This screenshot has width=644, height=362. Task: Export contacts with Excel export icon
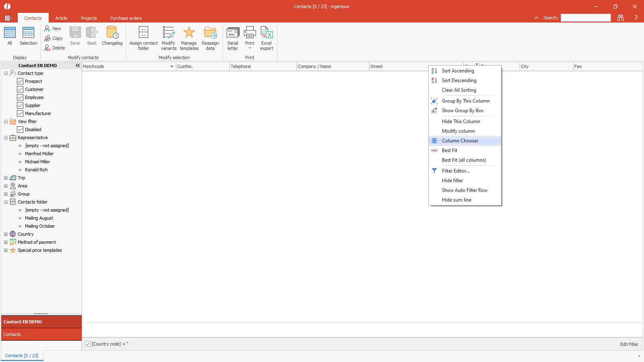point(266,33)
